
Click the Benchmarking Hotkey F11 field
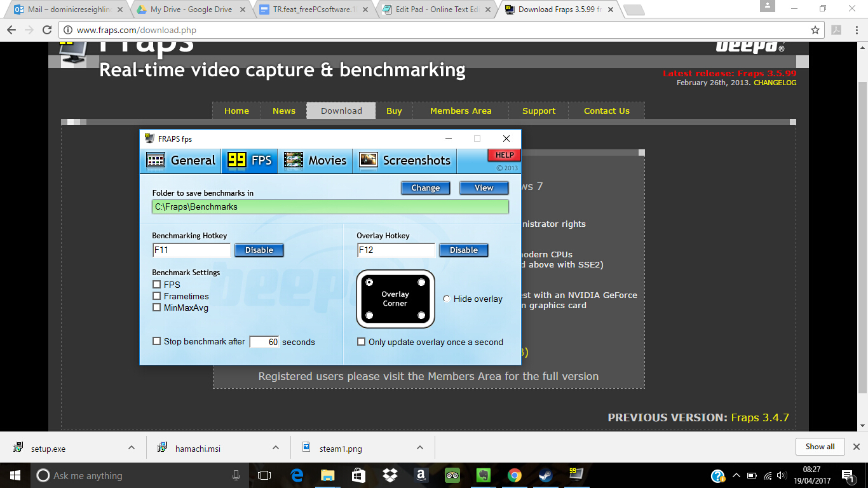point(191,250)
